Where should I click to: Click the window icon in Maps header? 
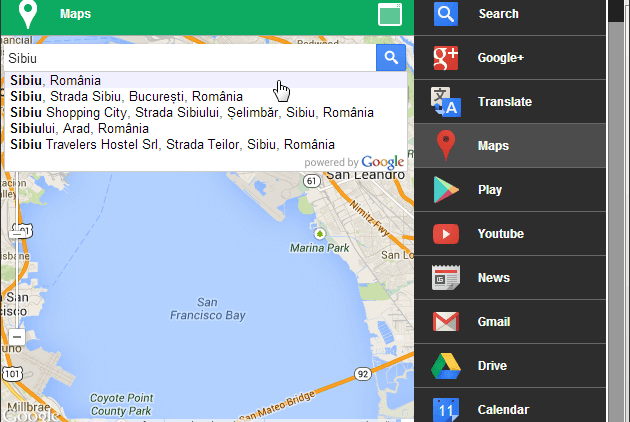click(389, 14)
